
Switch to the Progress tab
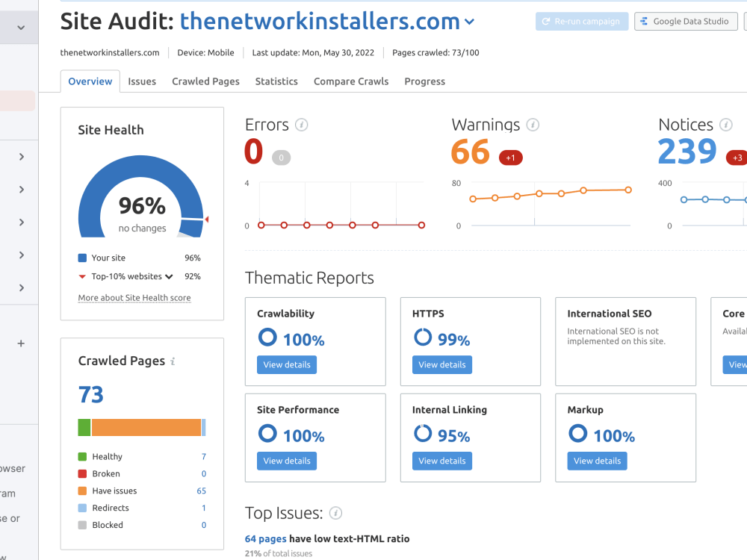[424, 81]
